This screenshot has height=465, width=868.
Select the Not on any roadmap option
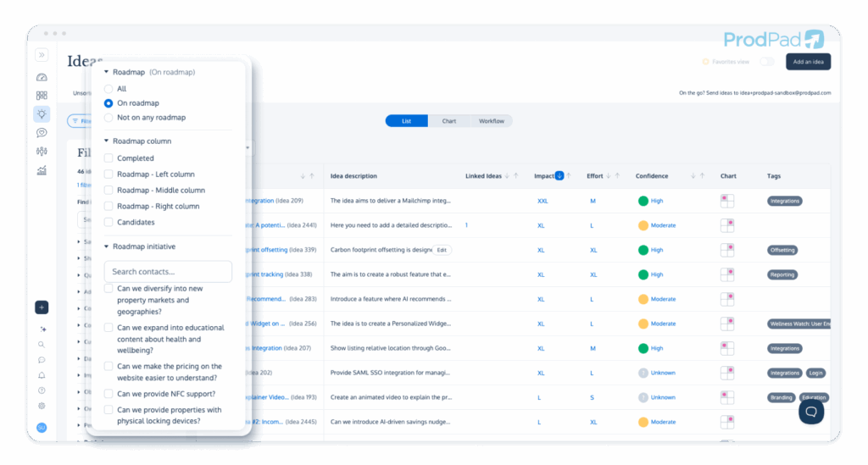pos(108,118)
